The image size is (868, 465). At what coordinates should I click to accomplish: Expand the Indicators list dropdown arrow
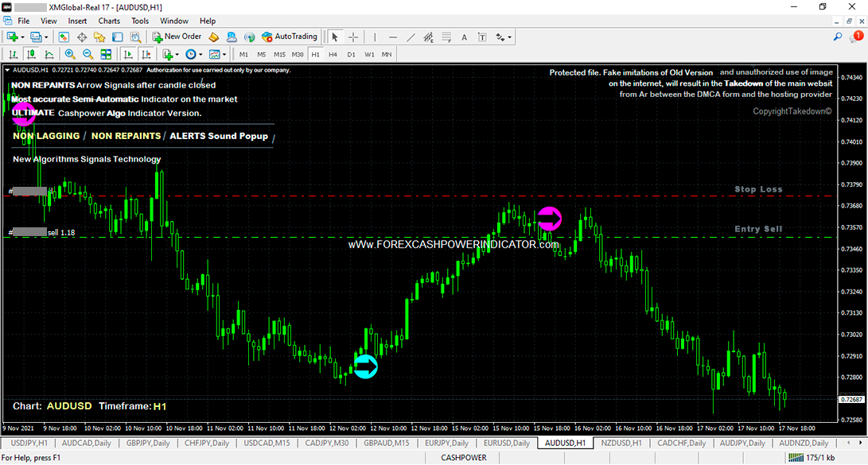point(177,54)
